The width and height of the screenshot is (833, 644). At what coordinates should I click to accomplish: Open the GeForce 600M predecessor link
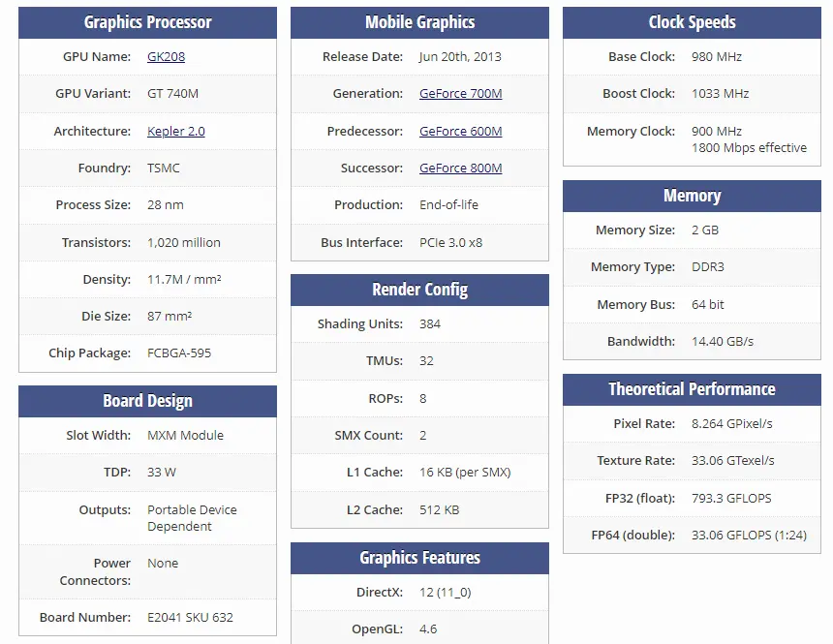pyautogui.click(x=461, y=132)
